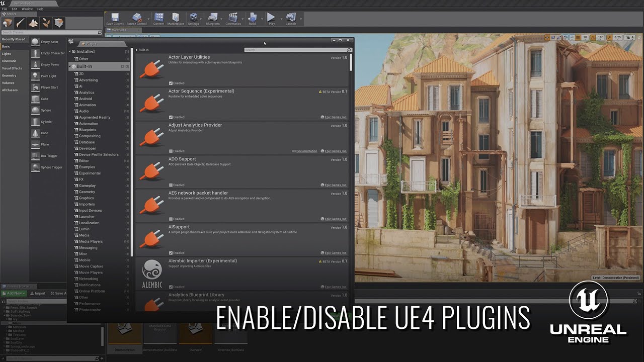Click the Launch toolbar icon
This screenshot has height=362, width=644.
click(290, 18)
